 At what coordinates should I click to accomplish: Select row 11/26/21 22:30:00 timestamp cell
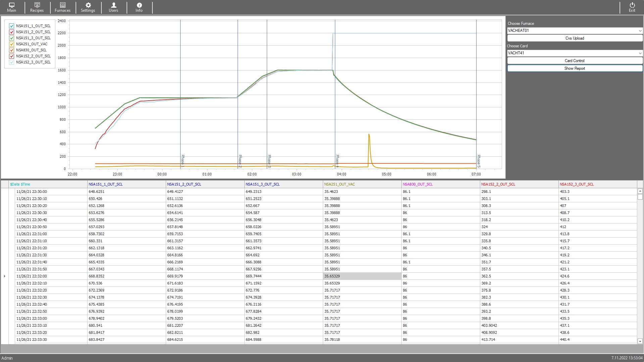(x=51, y=192)
